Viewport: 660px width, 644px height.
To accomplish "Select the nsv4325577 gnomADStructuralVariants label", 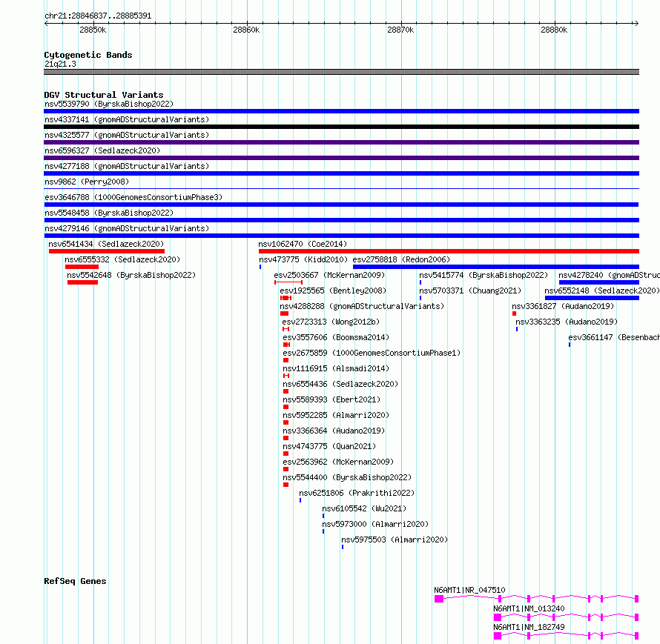I will click(x=127, y=135).
